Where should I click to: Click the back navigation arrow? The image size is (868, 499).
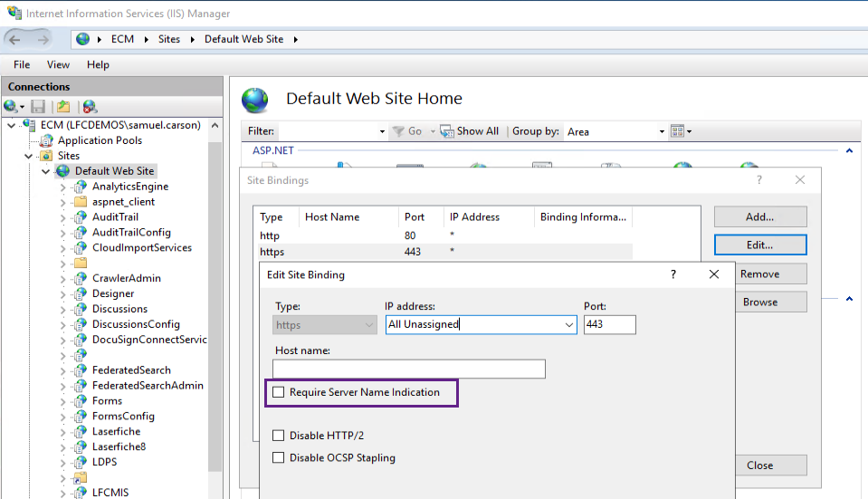(x=15, y=39)
